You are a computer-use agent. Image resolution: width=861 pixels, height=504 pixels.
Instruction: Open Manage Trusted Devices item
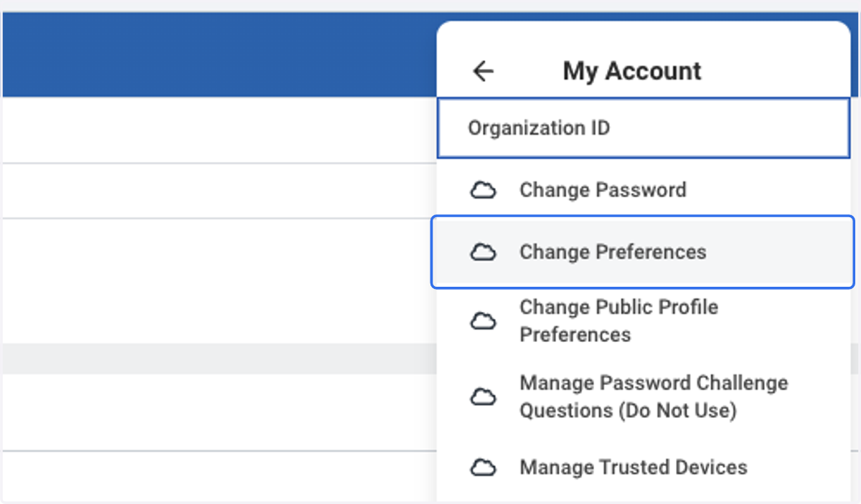coord(644,467)
